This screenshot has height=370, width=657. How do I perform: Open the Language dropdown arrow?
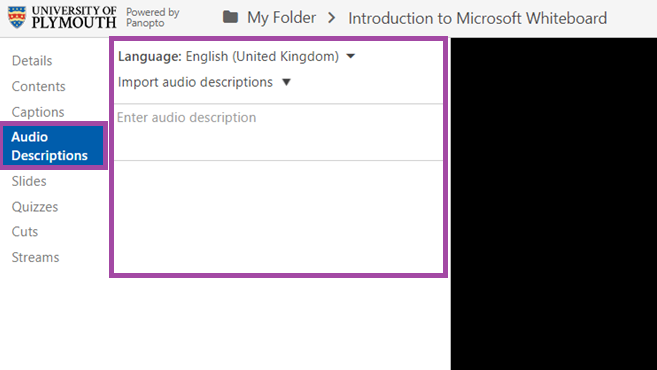click(351, 56)
